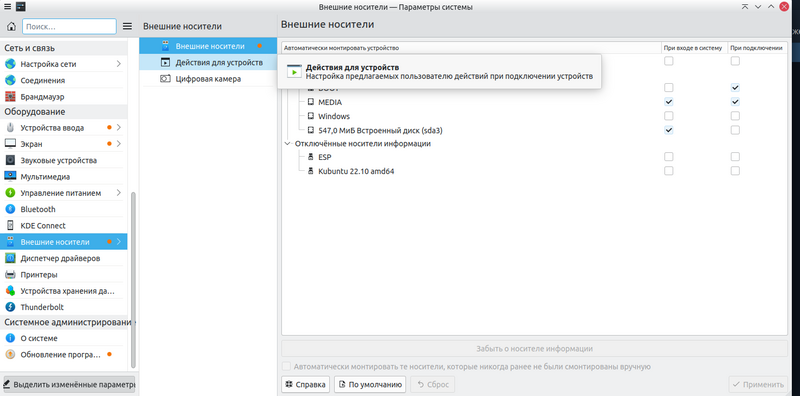Click the Сброс button
This screenshot has height=396, width=800.
pos(433,385)
